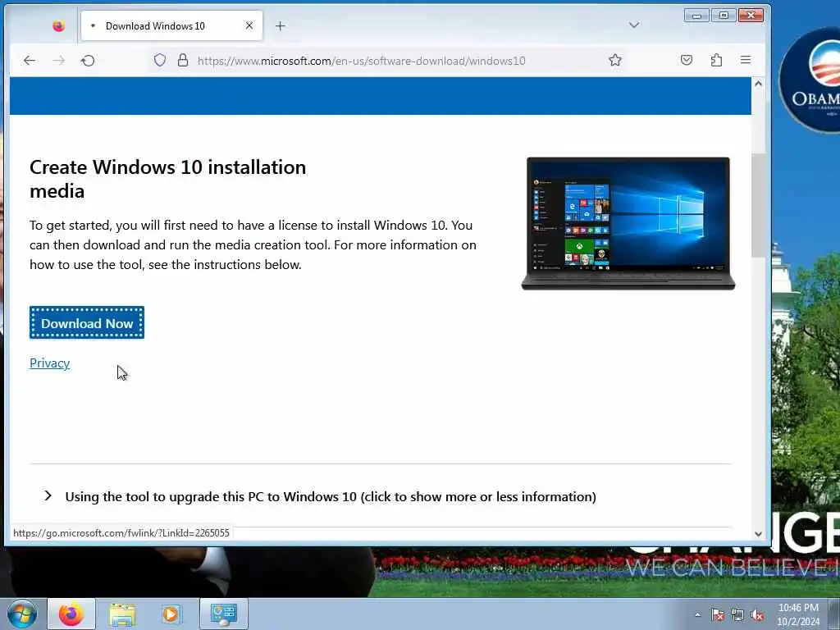
Task: Open Firefox View pinned icon
Action: click(x=58, y=25)
